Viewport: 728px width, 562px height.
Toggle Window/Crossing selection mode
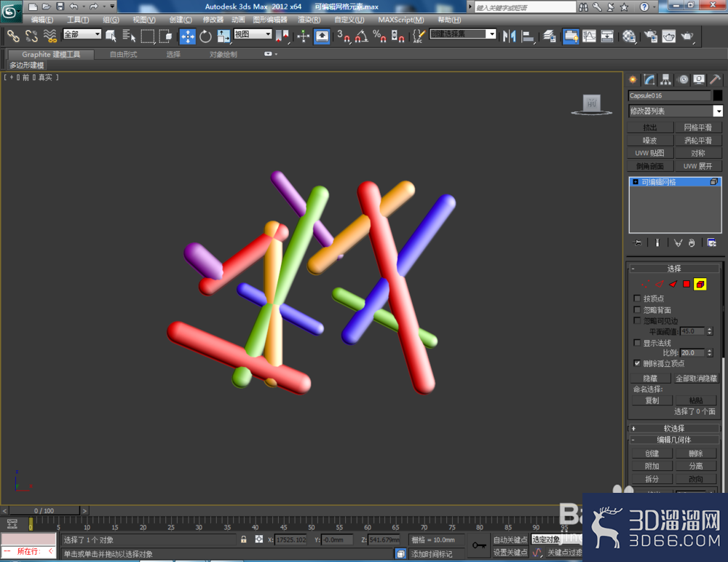pyautogui.click(x=165, y=36)
